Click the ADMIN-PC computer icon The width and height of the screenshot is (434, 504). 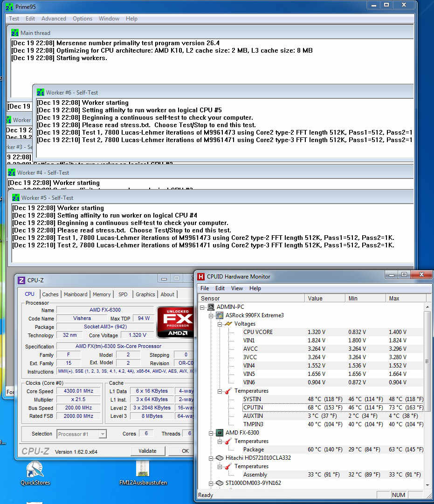(x=211, y=307)
